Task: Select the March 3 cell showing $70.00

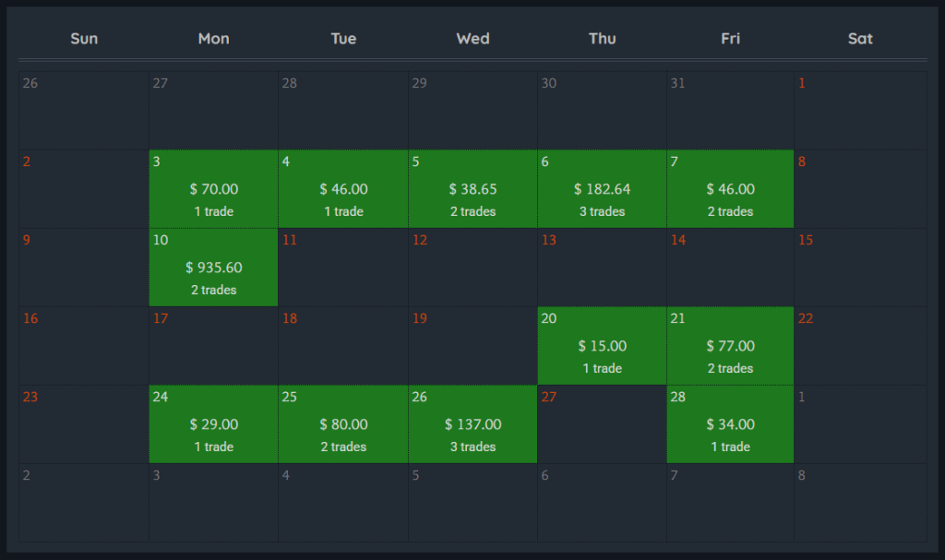Action: [x=213, y=189]
